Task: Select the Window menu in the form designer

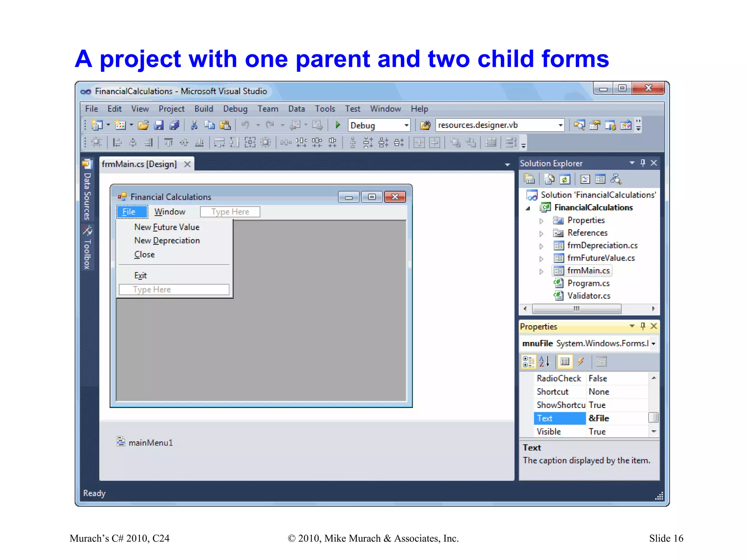Action: coord(170,211)
